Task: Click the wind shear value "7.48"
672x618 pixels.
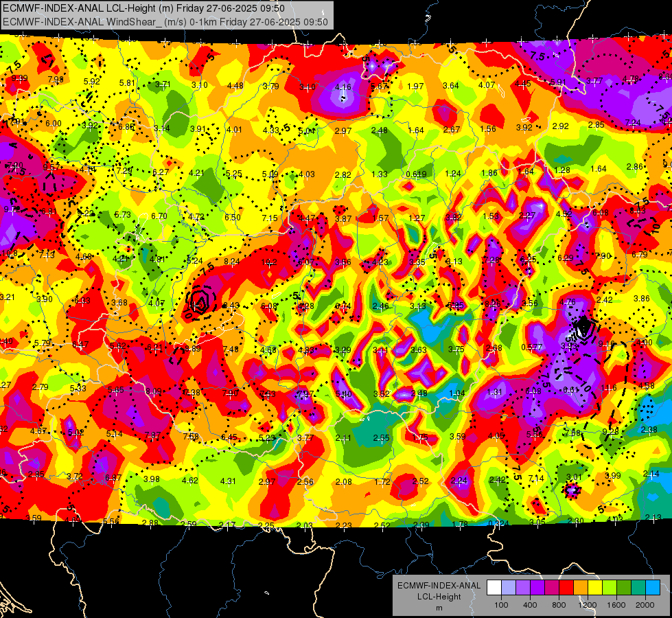Action: (231, 349)
